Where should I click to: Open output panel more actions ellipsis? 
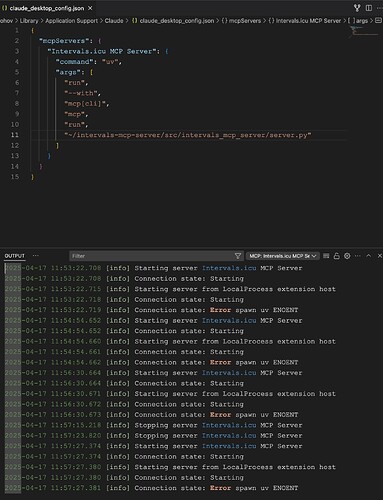coord(358,256)
